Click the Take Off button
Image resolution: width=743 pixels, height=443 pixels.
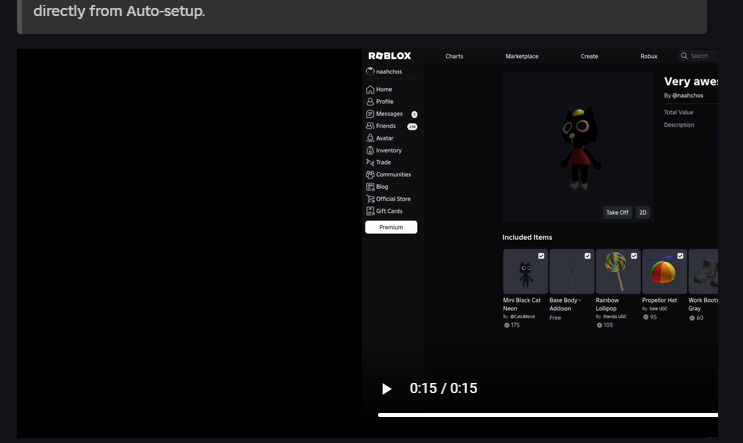[617, 213]
